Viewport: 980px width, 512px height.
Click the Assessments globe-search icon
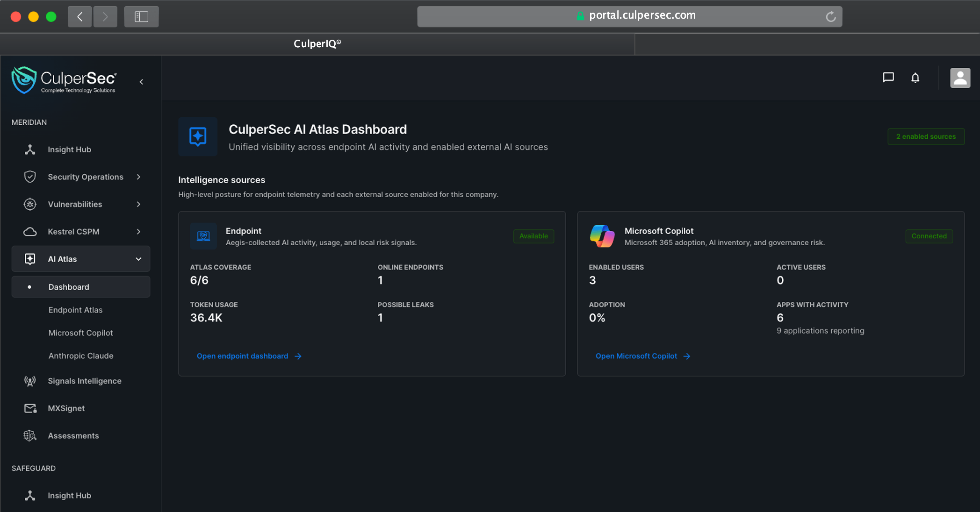point(30,435)
